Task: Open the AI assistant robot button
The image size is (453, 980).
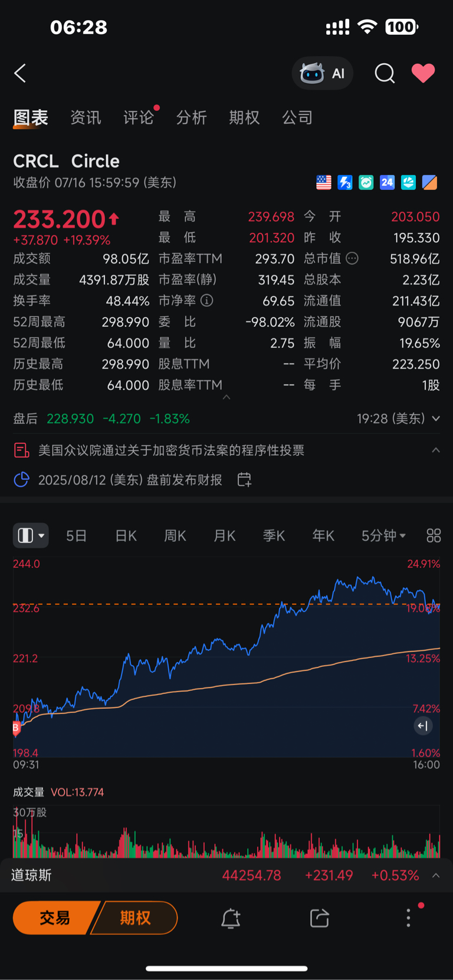Action: (323, 74)
